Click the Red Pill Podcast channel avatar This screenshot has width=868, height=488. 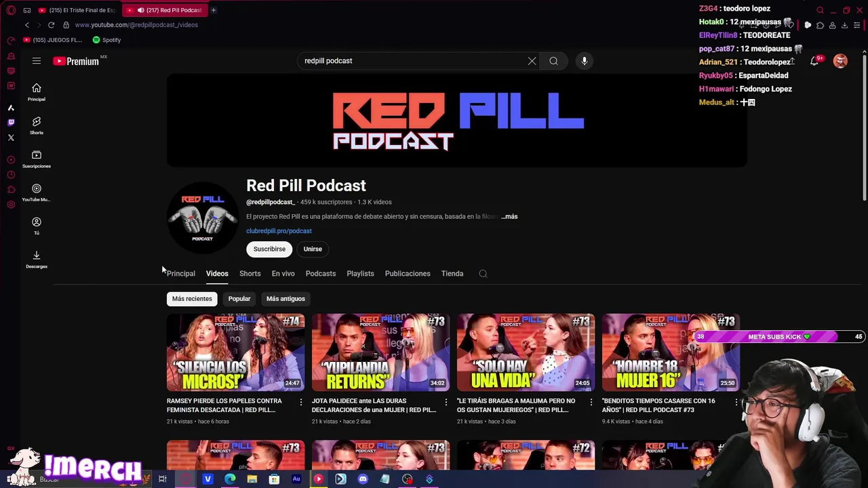pyautogui.click(x=202, y=217)
